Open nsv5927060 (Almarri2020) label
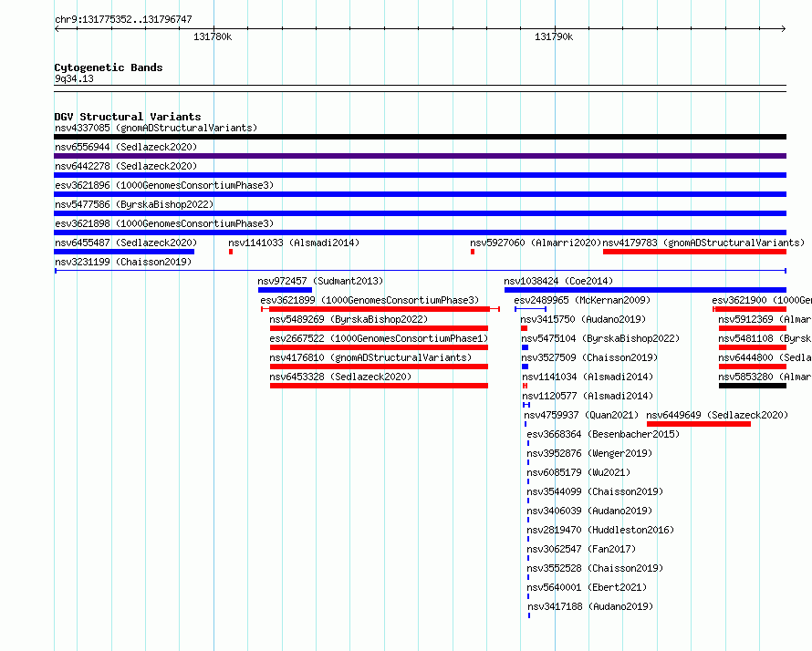The height and width of the screenshot is (651, 812). point(536,243)
